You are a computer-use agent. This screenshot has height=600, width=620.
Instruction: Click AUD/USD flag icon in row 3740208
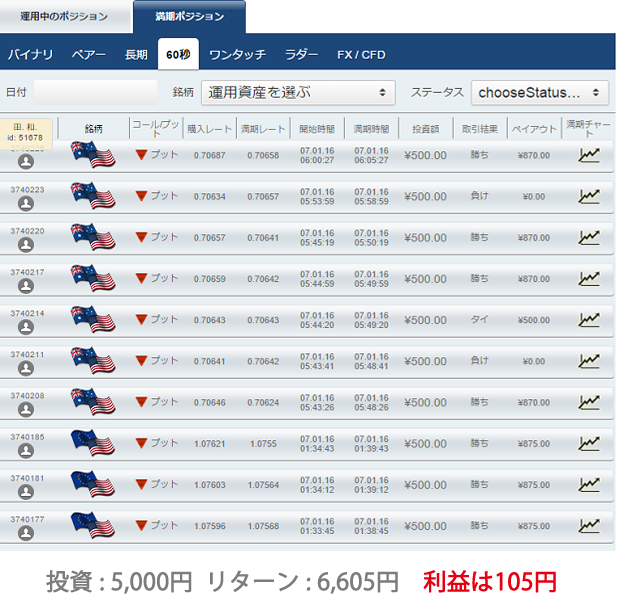[x=93, y=401]
